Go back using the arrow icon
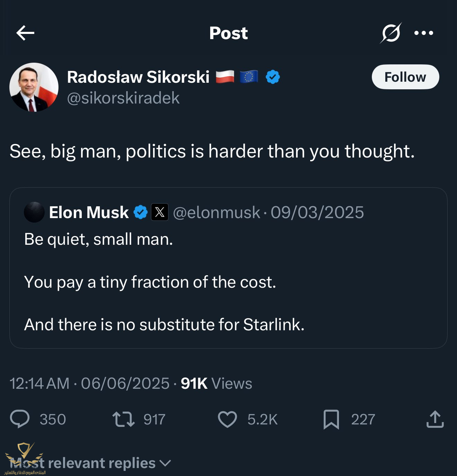The image size is (457, 476). click(25, 33)
